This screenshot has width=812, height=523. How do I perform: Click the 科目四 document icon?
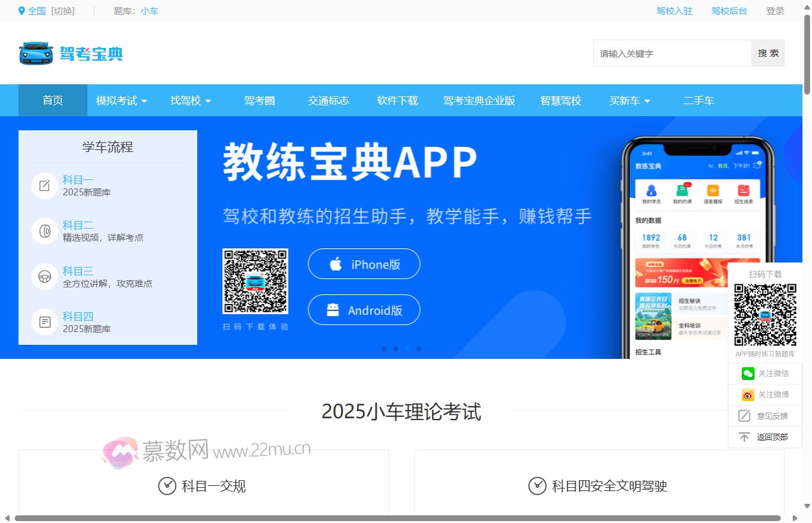click(45, 322)
